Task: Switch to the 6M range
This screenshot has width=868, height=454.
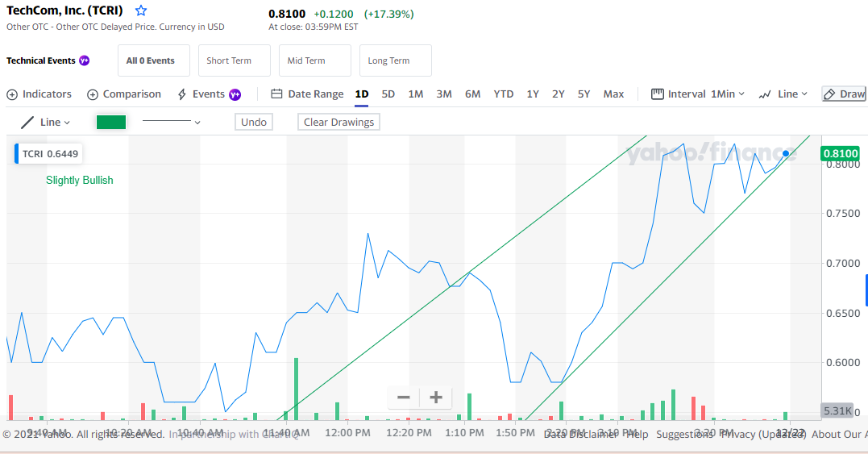Action: click(473, 94)
